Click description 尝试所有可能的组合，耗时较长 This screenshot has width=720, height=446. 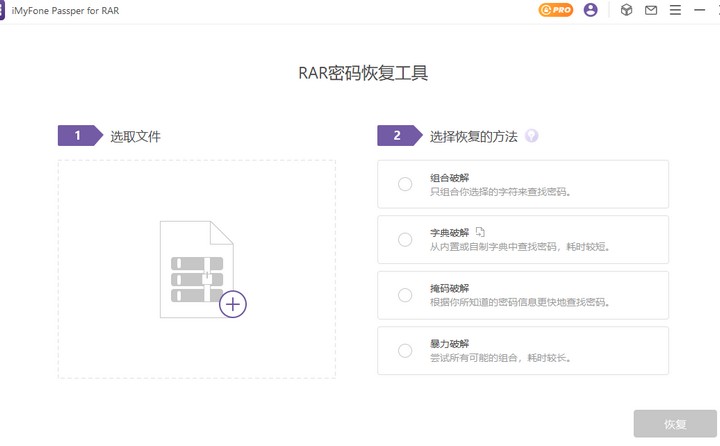pyautogui.click(x=501, y=357)
